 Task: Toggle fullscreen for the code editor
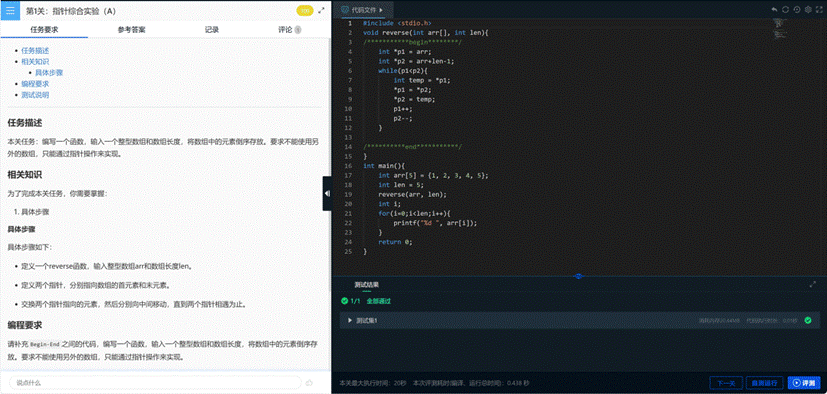(819, 9)
